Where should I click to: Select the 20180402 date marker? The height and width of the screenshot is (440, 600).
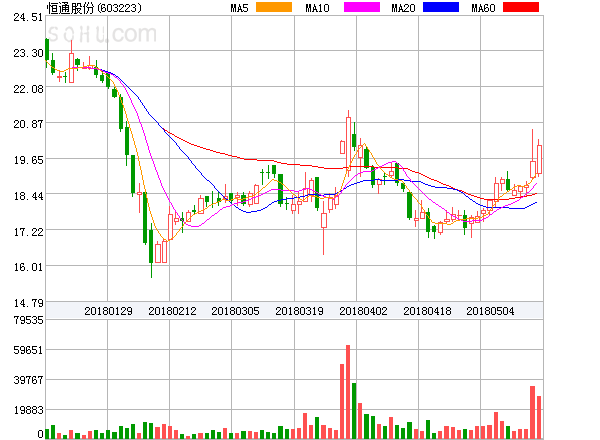click(x=363, y=311)
